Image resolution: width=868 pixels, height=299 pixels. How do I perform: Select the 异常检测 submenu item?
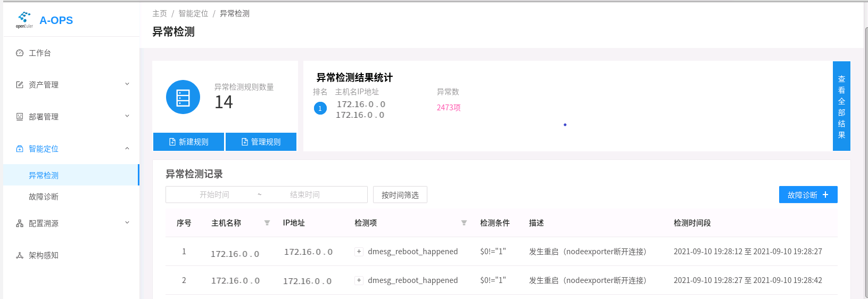[44, 175]
